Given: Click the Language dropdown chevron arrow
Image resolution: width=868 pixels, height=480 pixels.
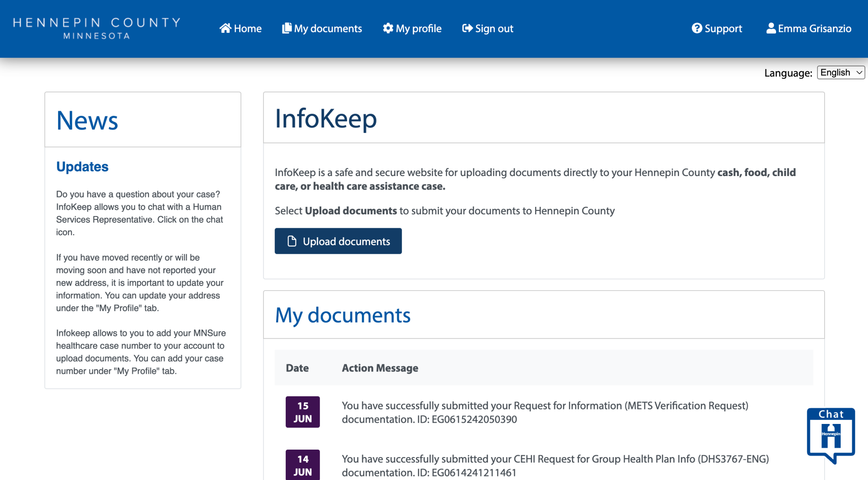Looking at the screenshot, I should [859, 73].
